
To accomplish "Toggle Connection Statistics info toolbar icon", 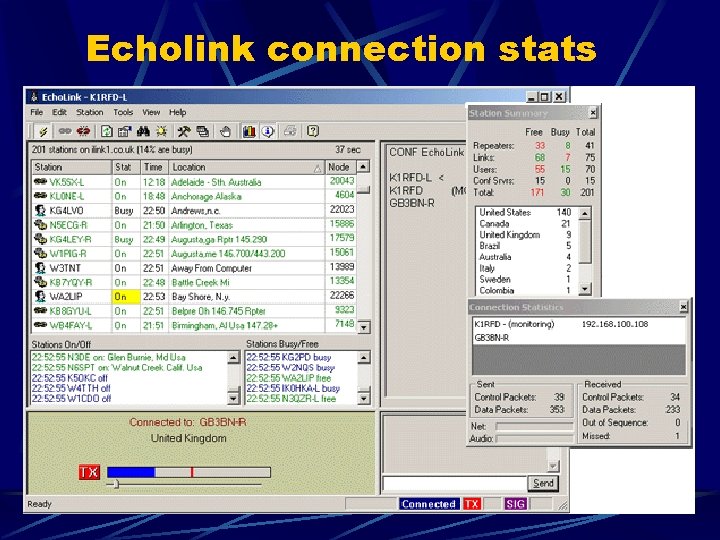I will coord(268,132).
